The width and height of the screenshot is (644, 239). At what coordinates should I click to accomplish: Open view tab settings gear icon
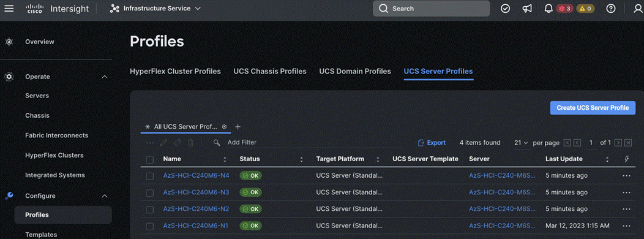224,127
